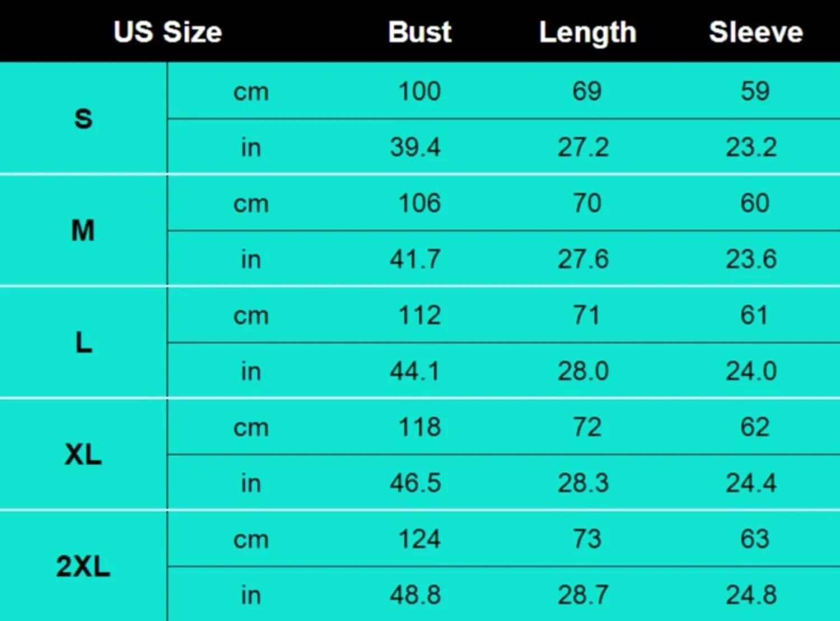Image resolution: width=840 pixels, height=621 pixels.
Task: Select the sleeve value 24.8
Action: (x=751, y=595)
